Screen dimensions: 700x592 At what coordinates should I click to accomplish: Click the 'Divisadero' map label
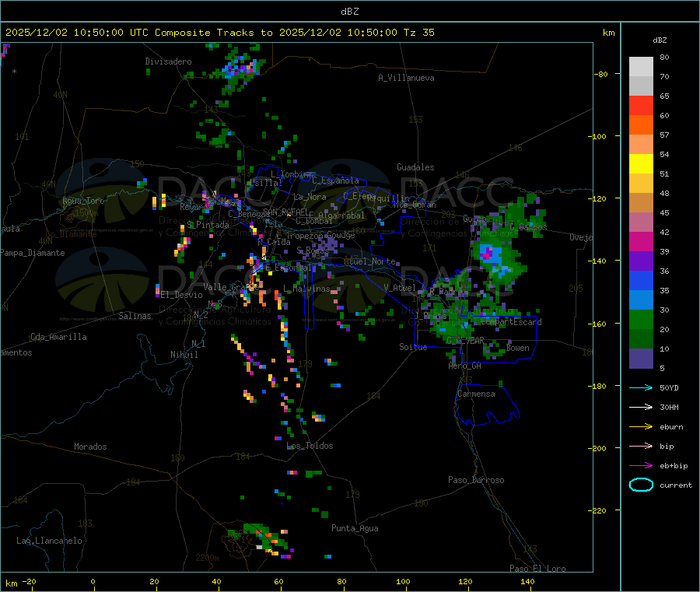click(168, 61)
